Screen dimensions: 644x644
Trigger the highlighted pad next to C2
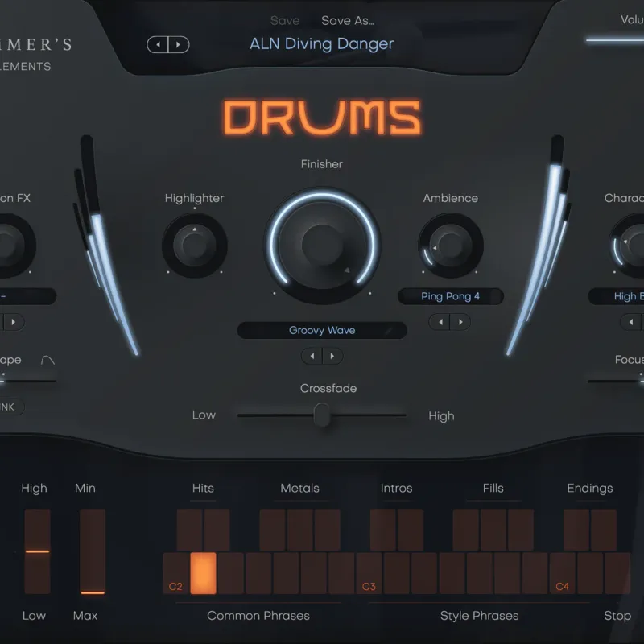(x=204, y=573)
